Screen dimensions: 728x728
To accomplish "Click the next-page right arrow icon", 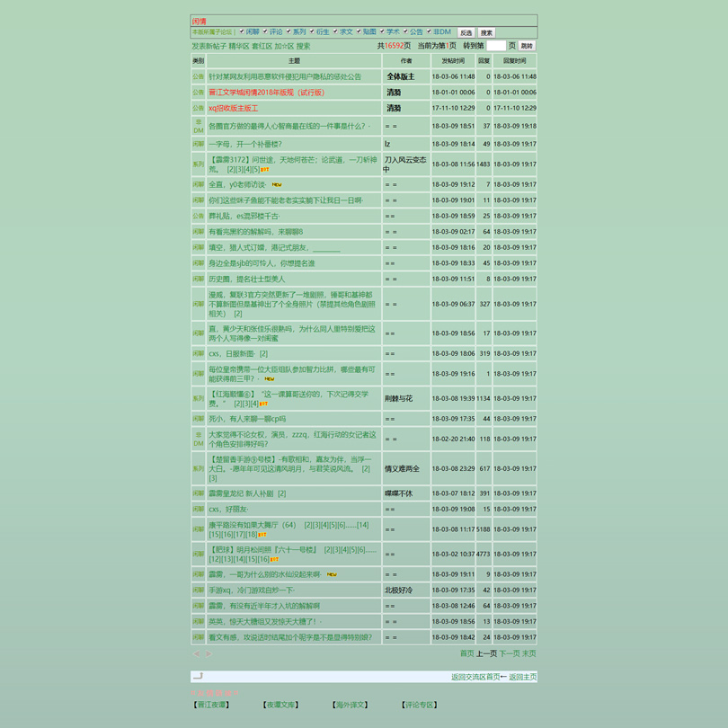I will point(209,653).
